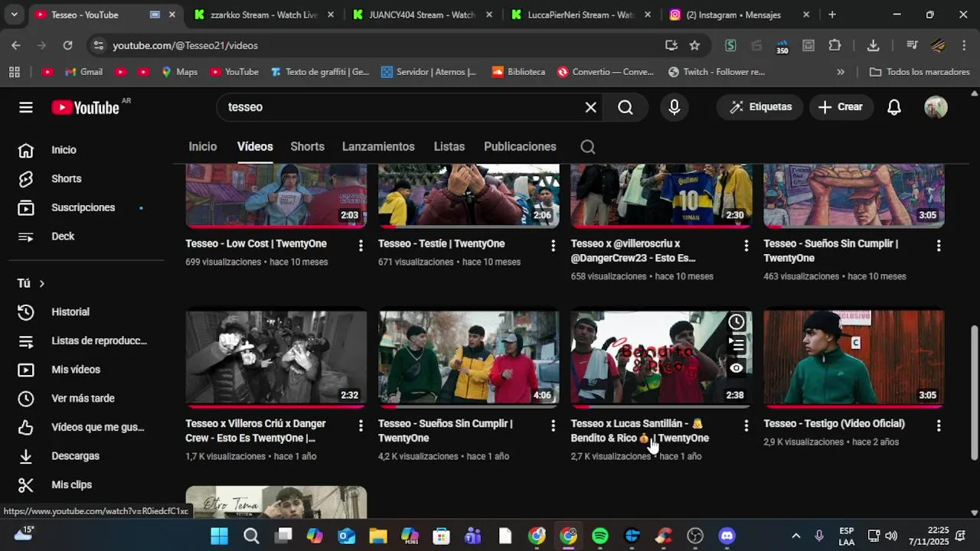Click the search magnifier button
980x551 pixels.
(x=626, y=107)
